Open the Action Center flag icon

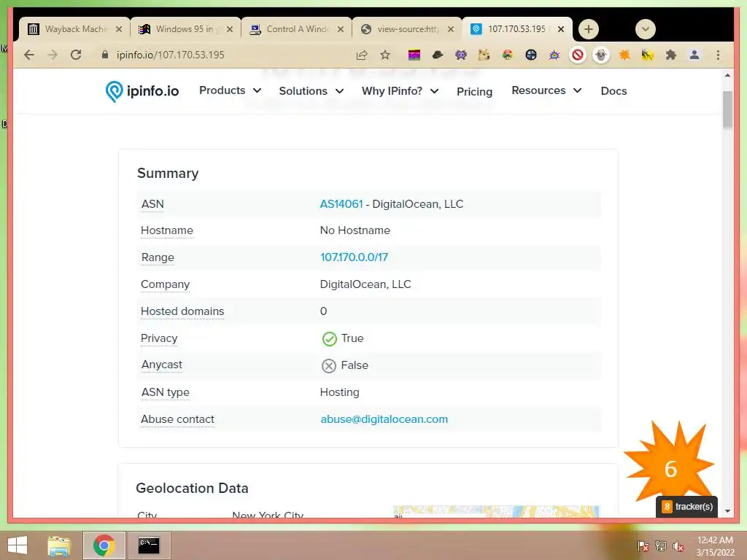[x=643, y=546]
